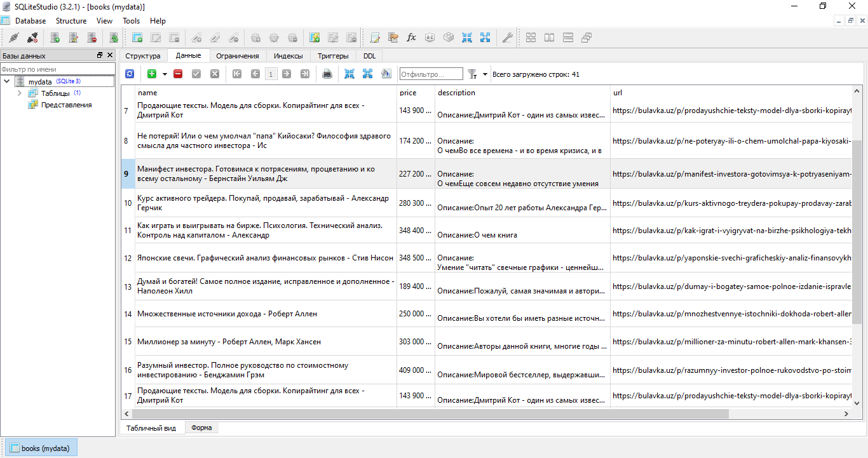Select Представления in the database tree
868x458 pixels.
pos(66,105)
